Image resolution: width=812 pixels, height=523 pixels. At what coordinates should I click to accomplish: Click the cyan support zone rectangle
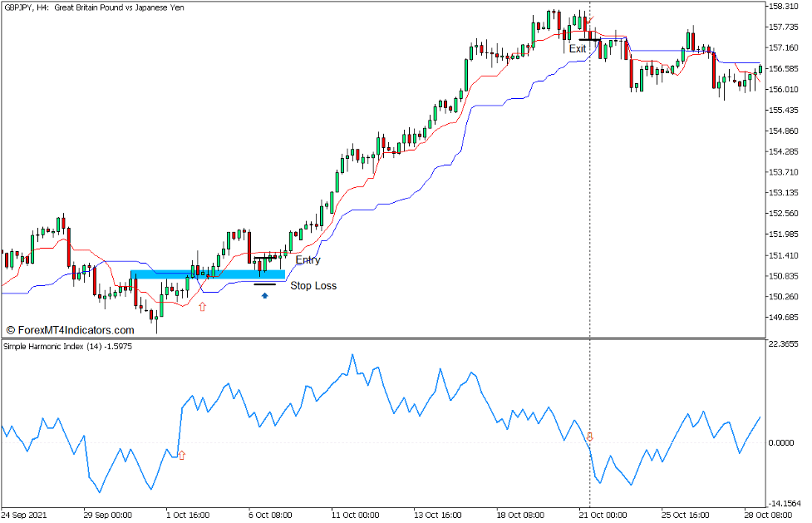[x=208, y=274]
